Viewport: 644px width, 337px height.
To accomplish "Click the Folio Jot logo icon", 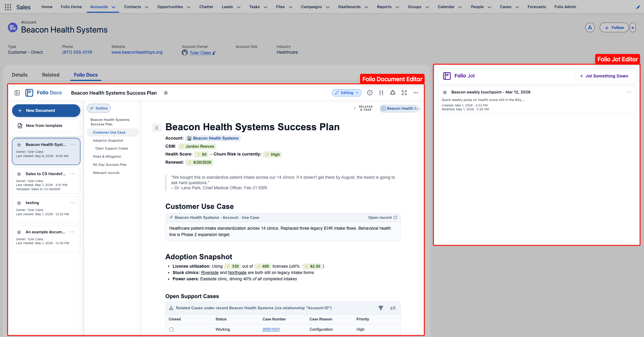I will pos(447,76).
